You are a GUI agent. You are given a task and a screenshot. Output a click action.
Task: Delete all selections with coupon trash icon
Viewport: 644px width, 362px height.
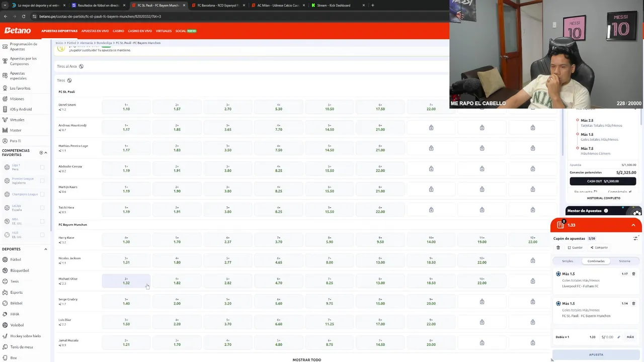(x=558, y=247)
